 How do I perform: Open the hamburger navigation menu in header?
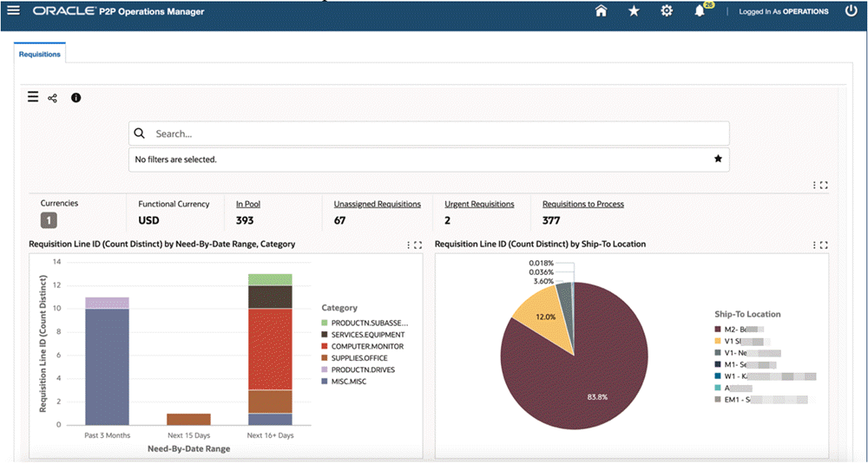13,10
